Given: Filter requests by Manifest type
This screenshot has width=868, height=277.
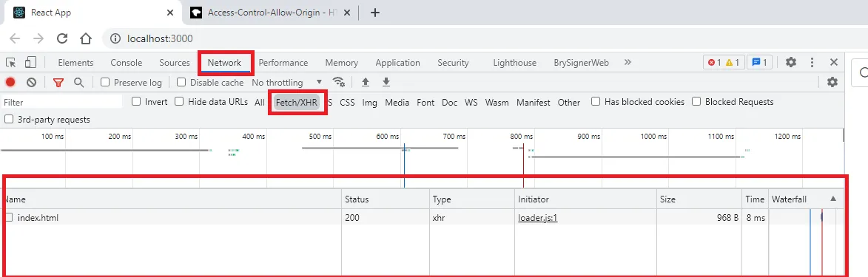Looking at the screenshot, I should [534, 102].
